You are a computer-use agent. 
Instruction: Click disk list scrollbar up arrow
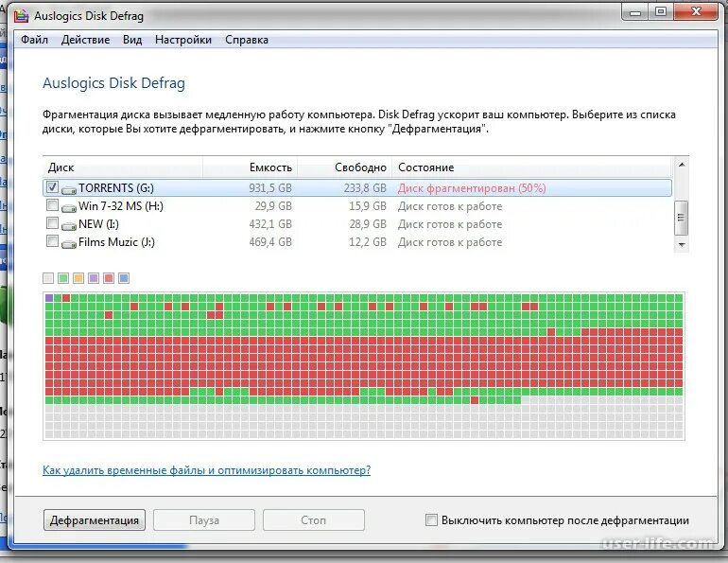[681, 165]
